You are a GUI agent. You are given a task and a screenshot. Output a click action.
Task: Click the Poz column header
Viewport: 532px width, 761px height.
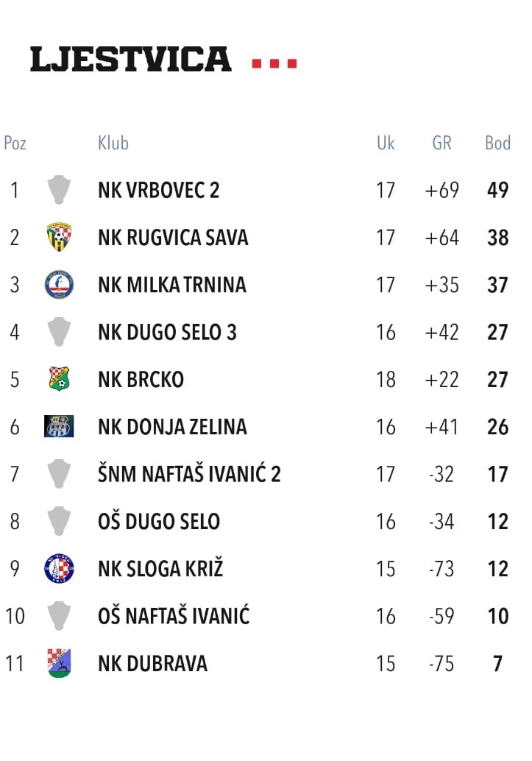[x=15, y=143]
